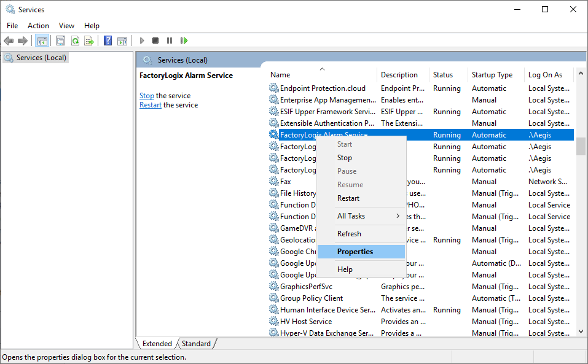Open the View menu in menu bar
The height and width of the screenshot is (364, 588).
point(66,26)
